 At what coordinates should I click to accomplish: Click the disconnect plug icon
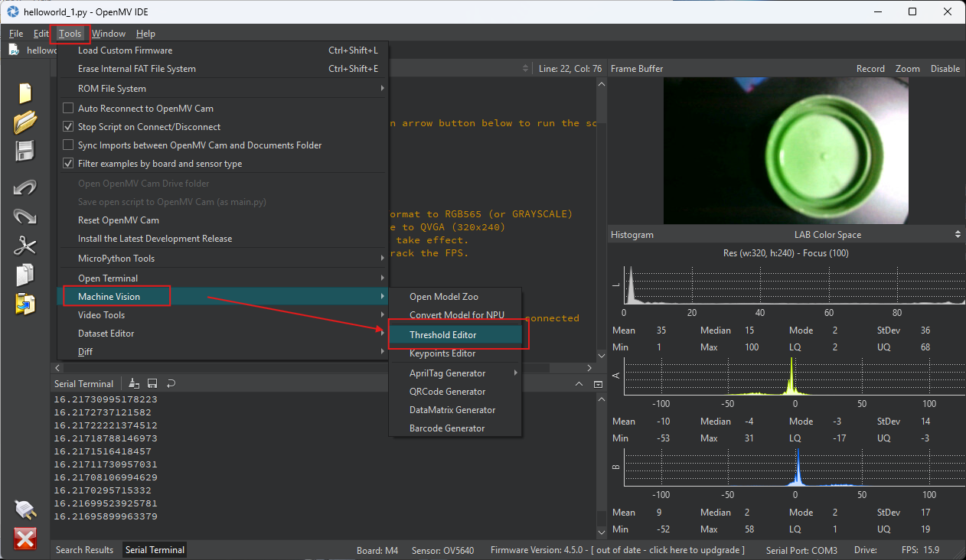25,510
